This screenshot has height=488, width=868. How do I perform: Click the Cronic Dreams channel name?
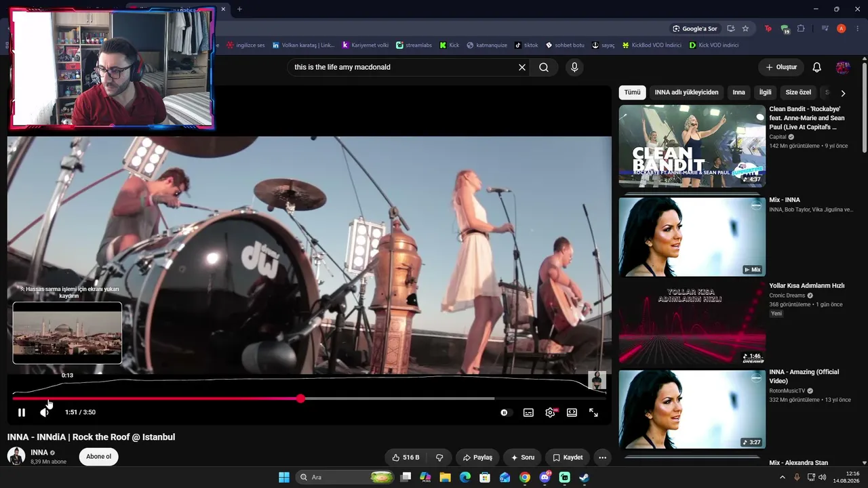(x=787, y=296)
